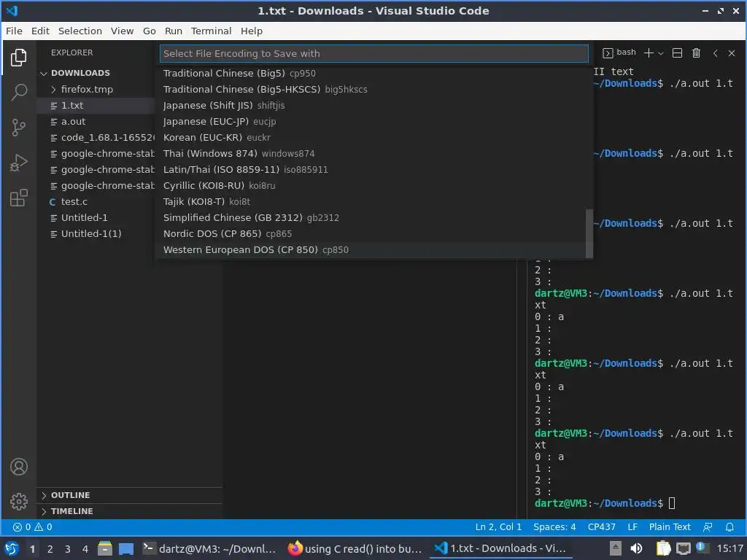747x560 pixels.
Task: Open the Run menu
Action: tap(174, 31)
